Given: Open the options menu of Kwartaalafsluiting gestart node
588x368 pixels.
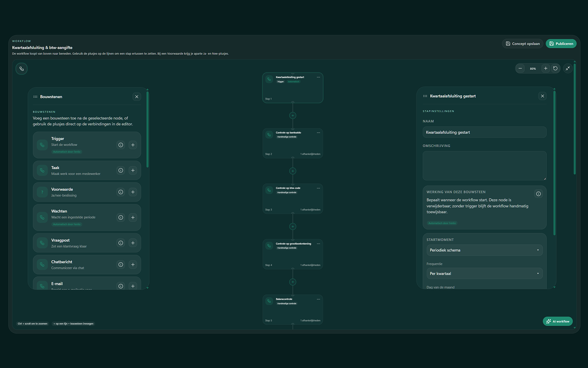Looking at the screenshot, I should 318,77.
